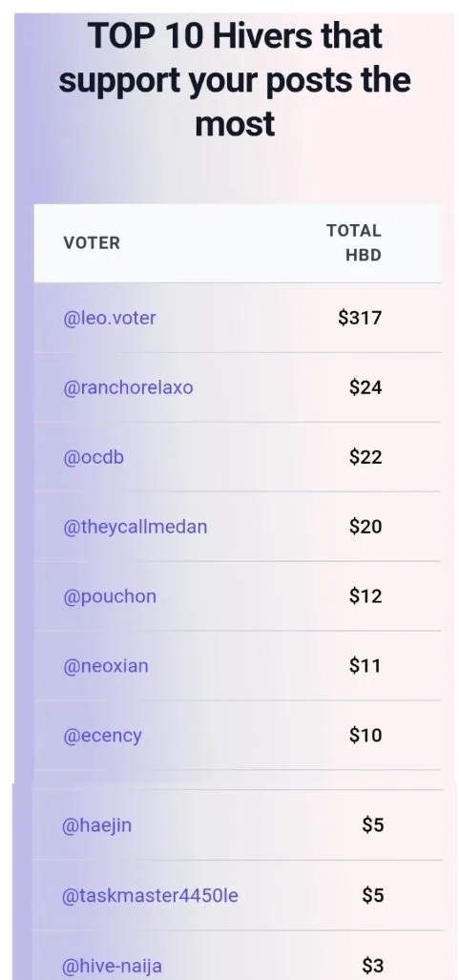The height and width of the screenshot is (980, 459).
Task: Open the @taskmaster4450le profile link
Action: pos(150,896)
